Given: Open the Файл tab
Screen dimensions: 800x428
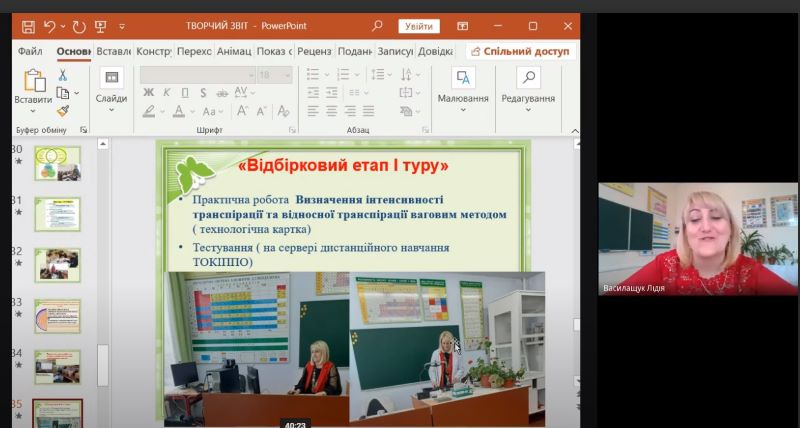Looking at the screenshot, I should point(30,52).
